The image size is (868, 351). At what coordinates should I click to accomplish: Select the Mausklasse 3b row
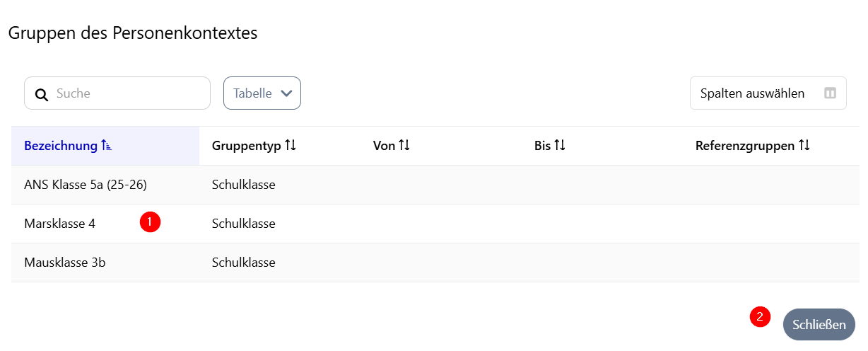[x=65, y=263]
